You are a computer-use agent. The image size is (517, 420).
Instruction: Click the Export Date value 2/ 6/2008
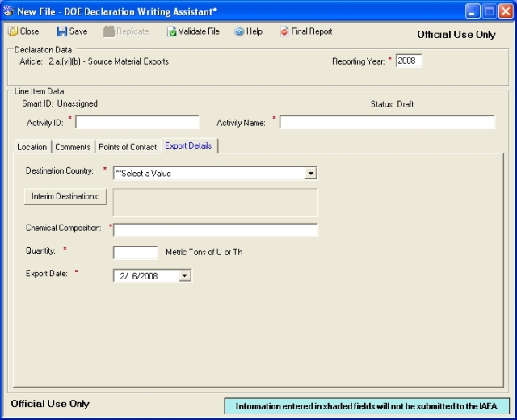[x=139, y=276]
